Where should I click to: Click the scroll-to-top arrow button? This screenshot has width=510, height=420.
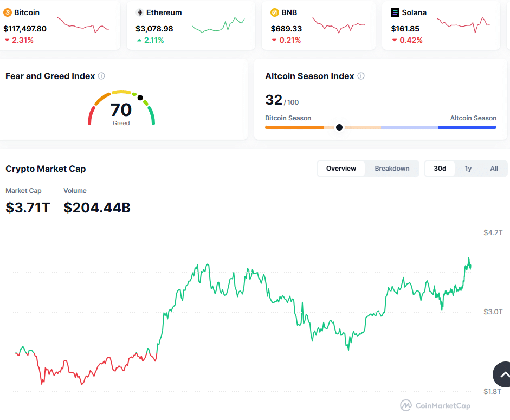[x=502, y=374]
